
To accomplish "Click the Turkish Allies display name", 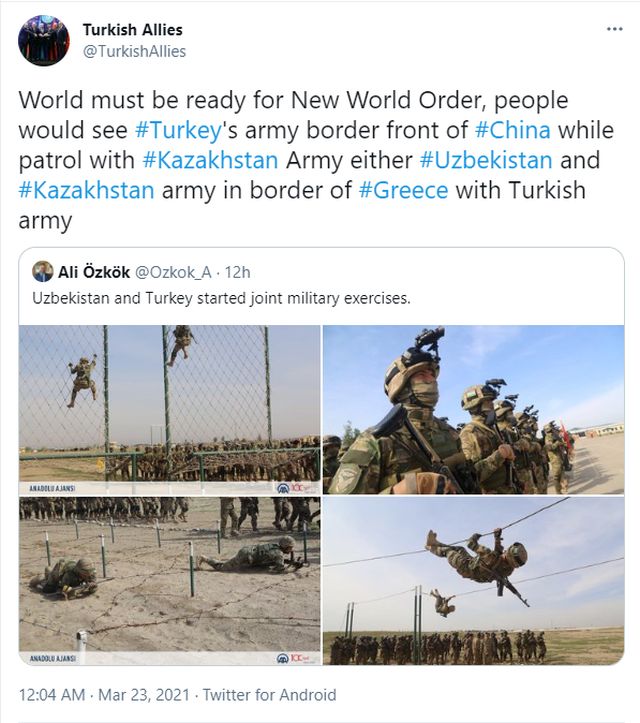I will coord(133,29).
